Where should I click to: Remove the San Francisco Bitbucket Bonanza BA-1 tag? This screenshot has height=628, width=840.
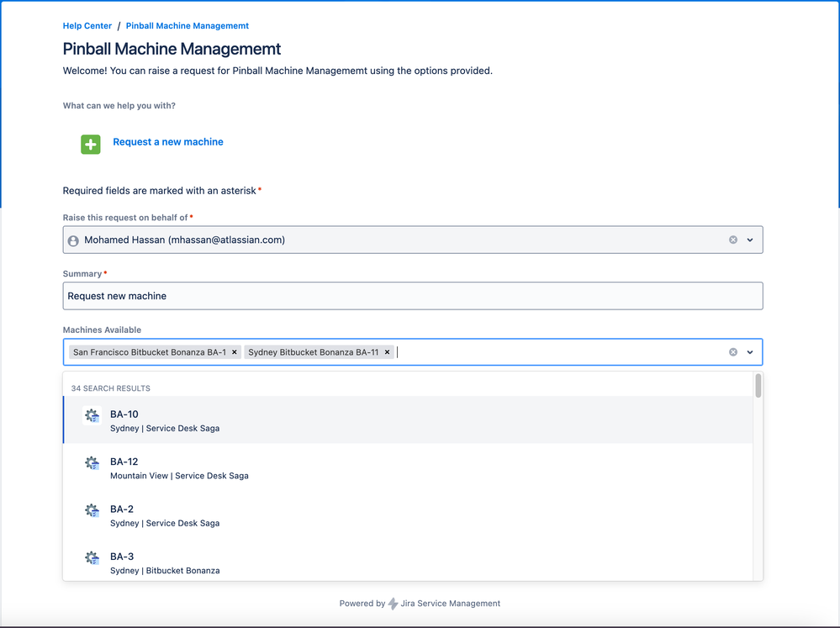[x=234, y=352]
